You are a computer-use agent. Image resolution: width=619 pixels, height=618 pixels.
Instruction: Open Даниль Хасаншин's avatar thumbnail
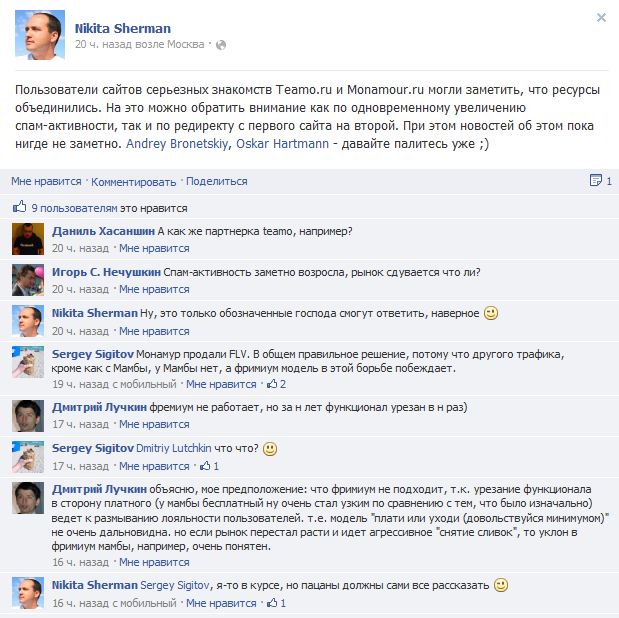click(x=28, y=239)
